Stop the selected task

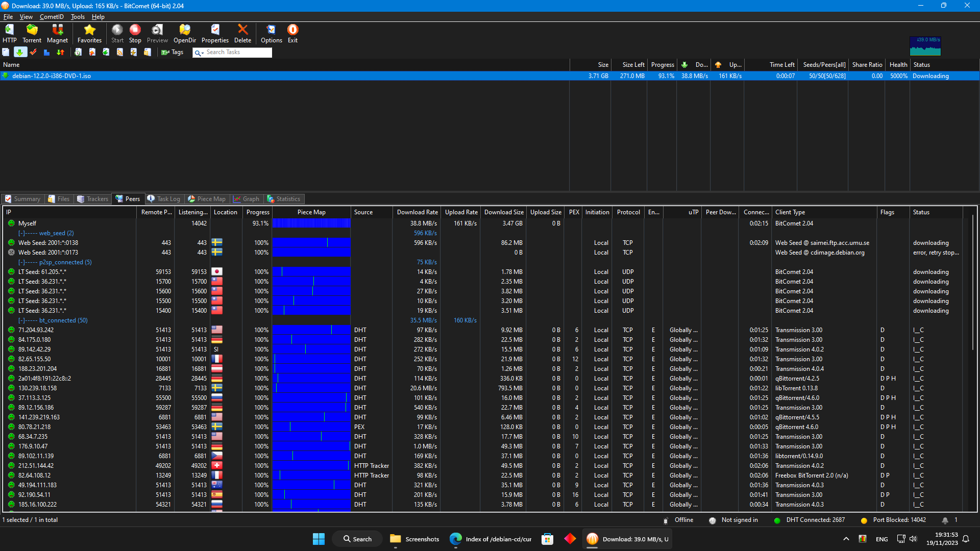135,34
